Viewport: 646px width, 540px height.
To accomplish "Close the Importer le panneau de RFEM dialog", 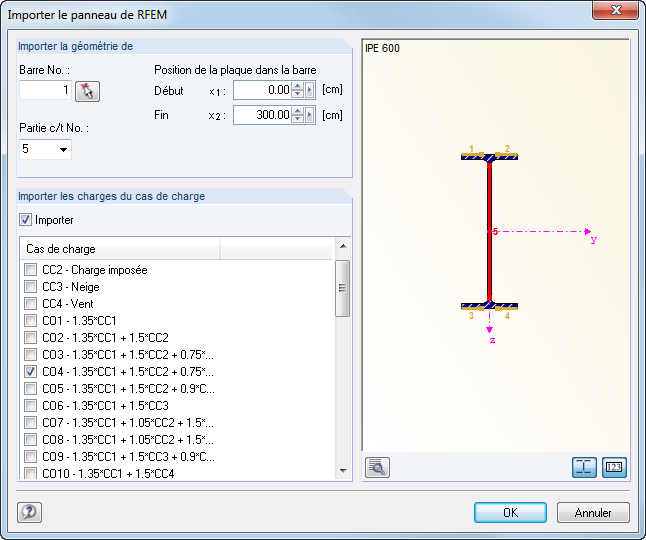I will click(616, 10).
